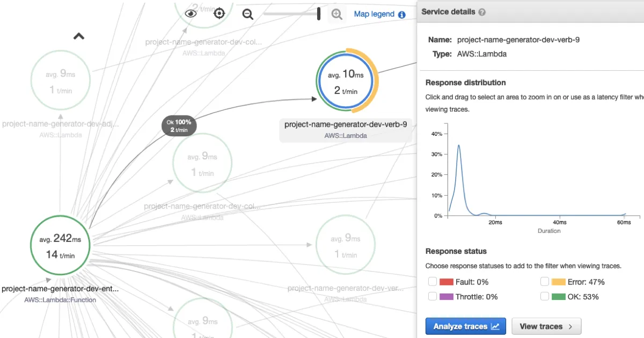Click the project-name-generator-dev-adj... faded node label
The width and height of the screenshot is (644, 338).
pyautogui.click(x=60, y=124)
